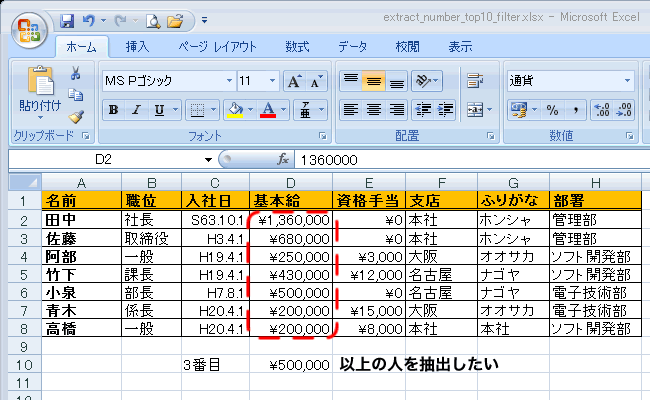Image resolution: width=650 pixels, height=400 pixels.
Task: Open text orientation button
Action: pyautogui.click(x=427, y=80)
